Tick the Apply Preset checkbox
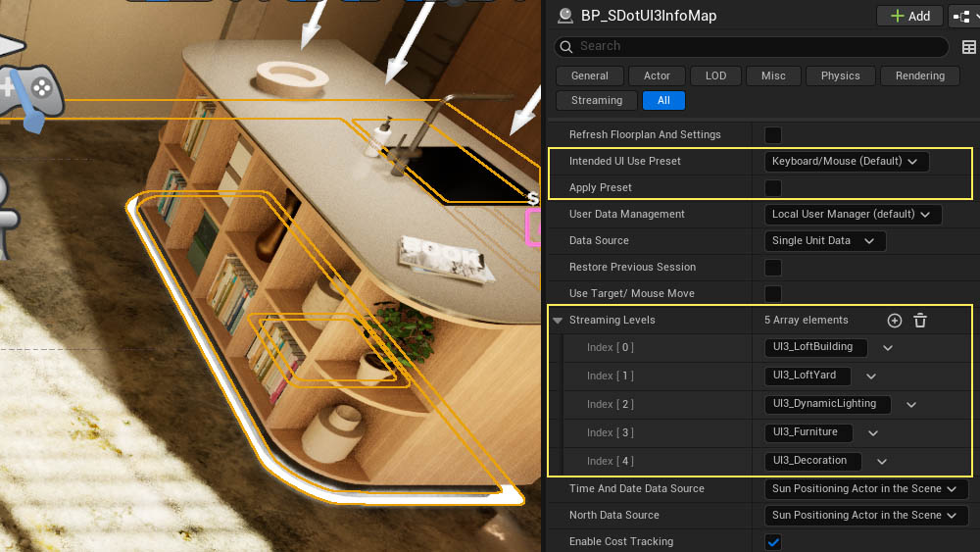Screen dimensions: 980x552 tap(773, 187)
